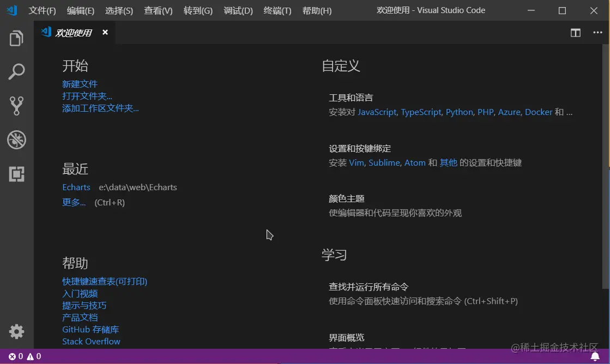Install Python support link
The height and width of the screenshot is (364, 610).
point(459,112)
